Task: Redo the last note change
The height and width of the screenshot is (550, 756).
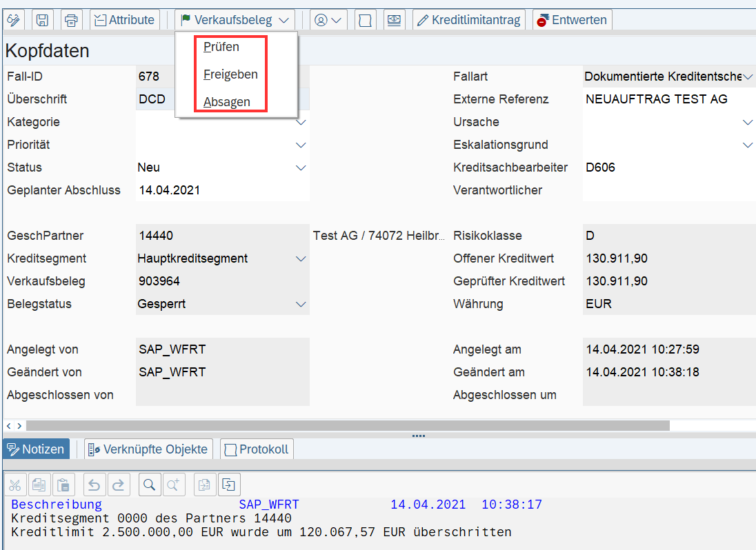Action: pos(119,484)
